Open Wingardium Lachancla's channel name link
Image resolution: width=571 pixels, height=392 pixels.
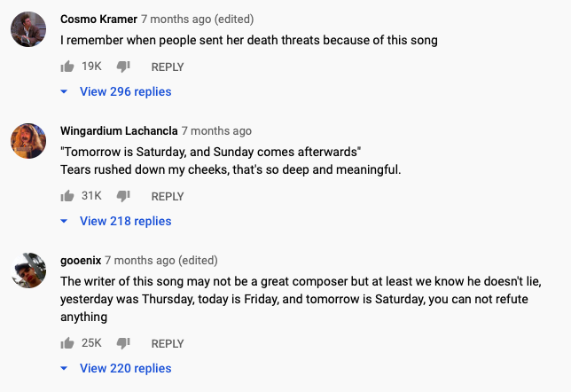click(x=119, y=130)
